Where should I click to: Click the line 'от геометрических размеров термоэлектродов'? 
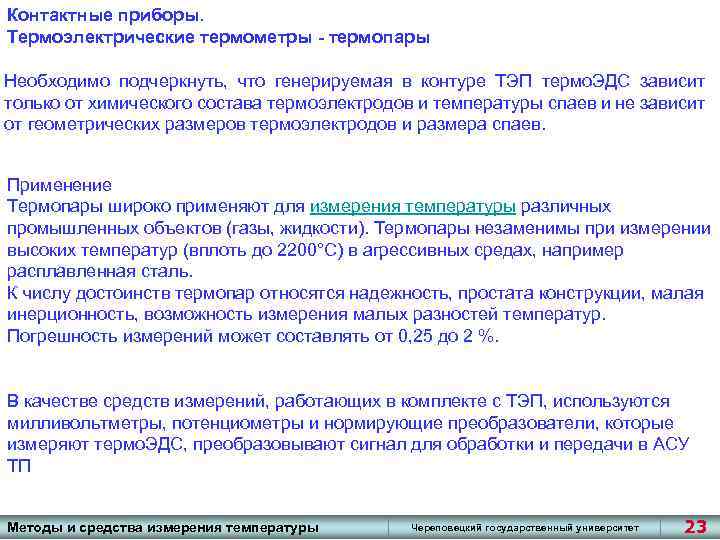275,124
